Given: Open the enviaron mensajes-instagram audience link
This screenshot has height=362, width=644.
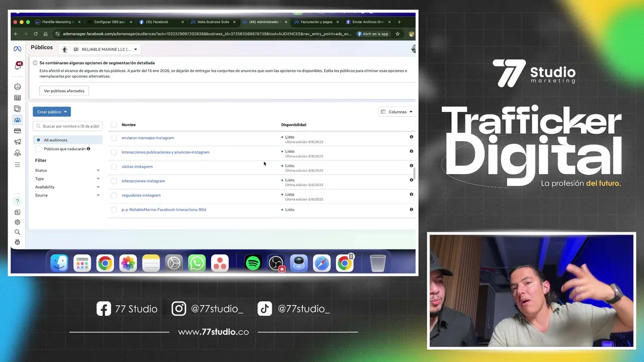Looking at the screenshot, I should pos(148,138).
